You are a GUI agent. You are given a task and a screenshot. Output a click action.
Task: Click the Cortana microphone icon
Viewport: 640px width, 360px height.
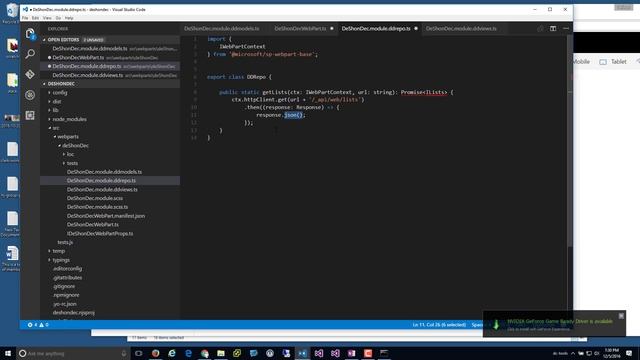pos(124,353)
